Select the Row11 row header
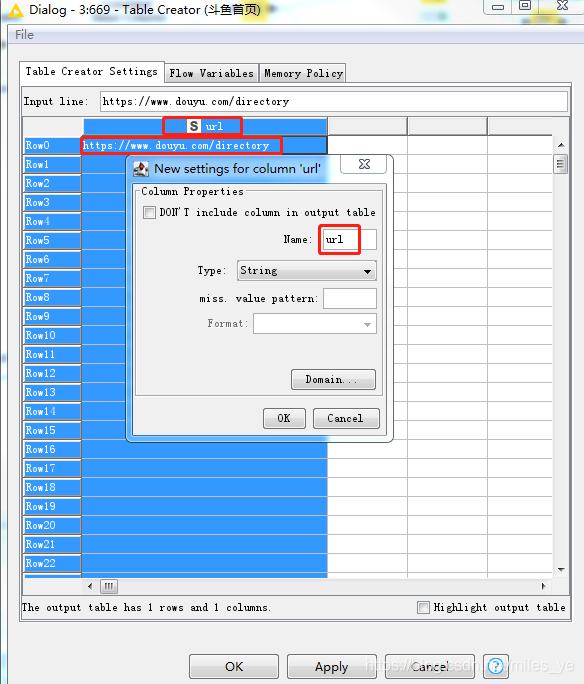 [x=52, y=354]
